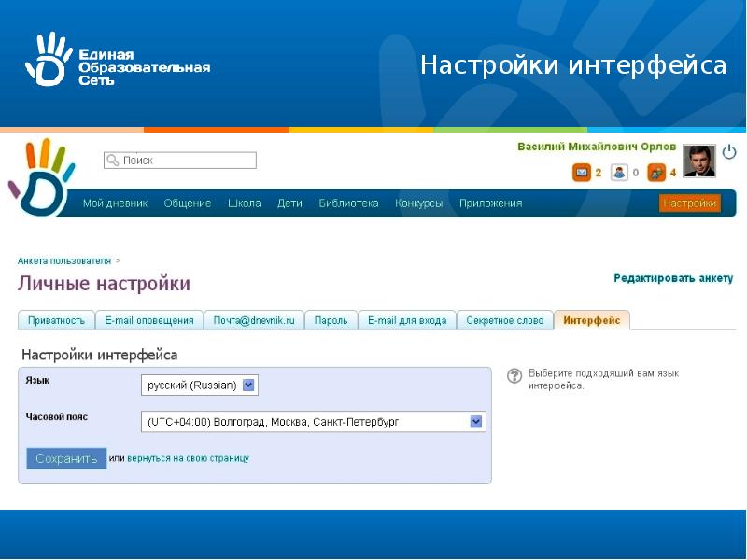Expand the Часовой пояс timezone dropdown
The height and width of the screenshot is (560, 747).
pos(476,422)
